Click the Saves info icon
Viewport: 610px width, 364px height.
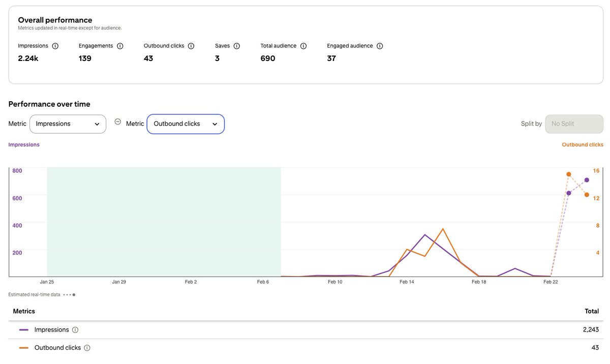pyautogui.click(x=236, y=46)
